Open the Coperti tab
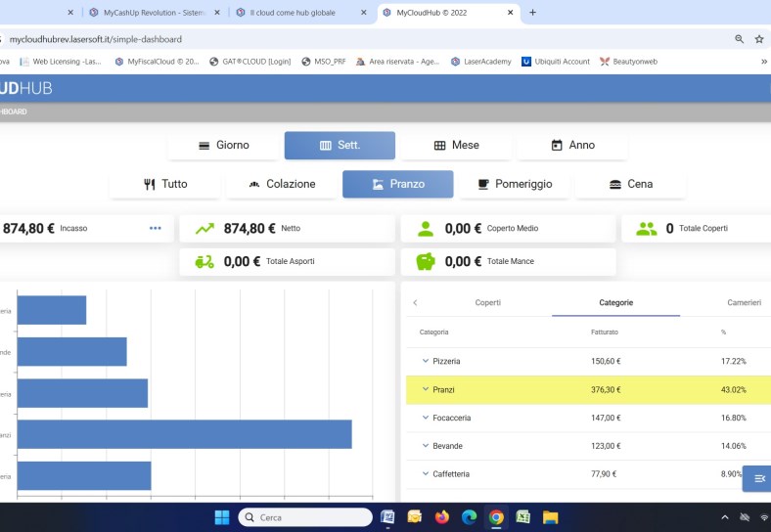 [x=487, y=303]
